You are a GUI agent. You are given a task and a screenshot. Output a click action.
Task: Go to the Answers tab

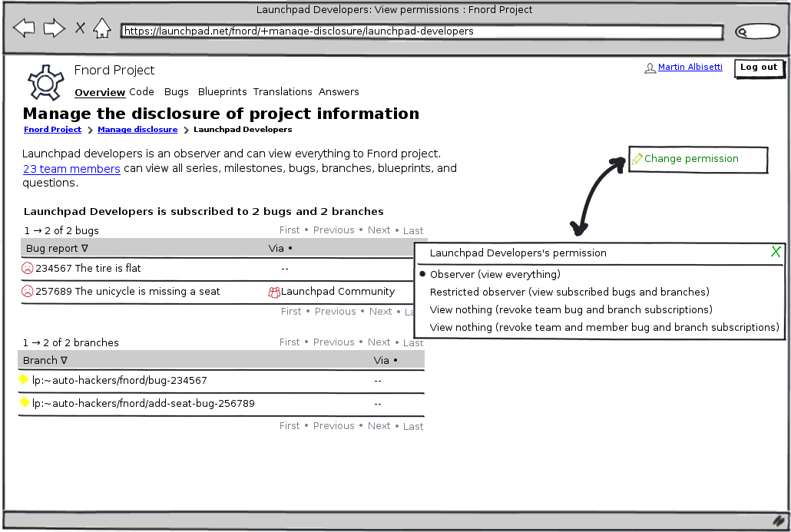click(x=339, y=92)
